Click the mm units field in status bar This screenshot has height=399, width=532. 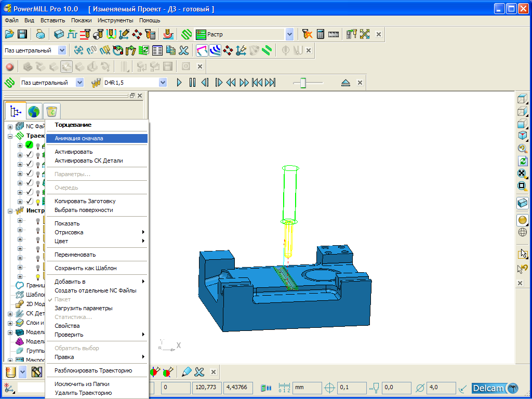307,388
